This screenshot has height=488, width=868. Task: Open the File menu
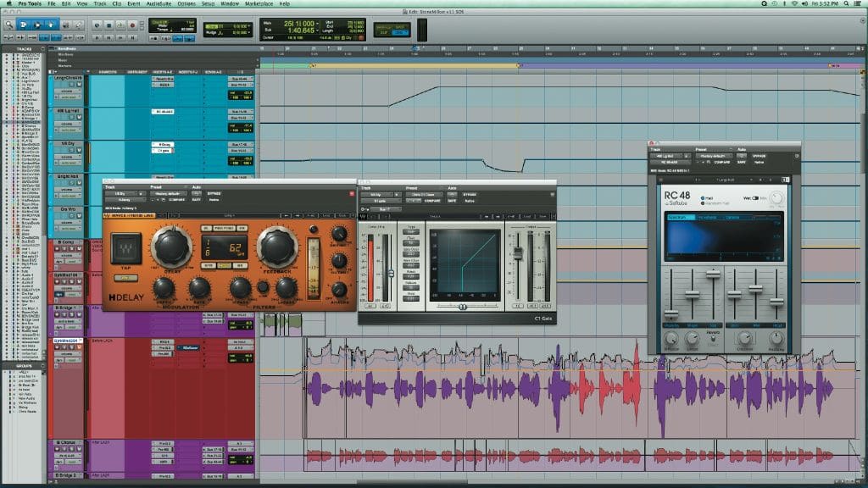pos(52,3)
